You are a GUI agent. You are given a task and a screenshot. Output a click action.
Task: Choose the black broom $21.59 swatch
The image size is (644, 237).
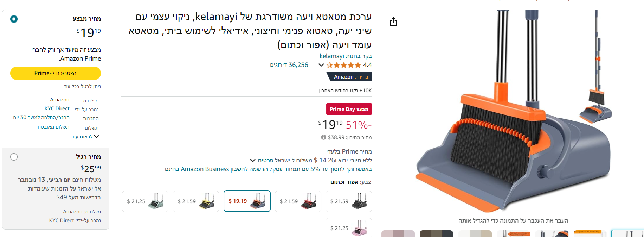point(349,201)
